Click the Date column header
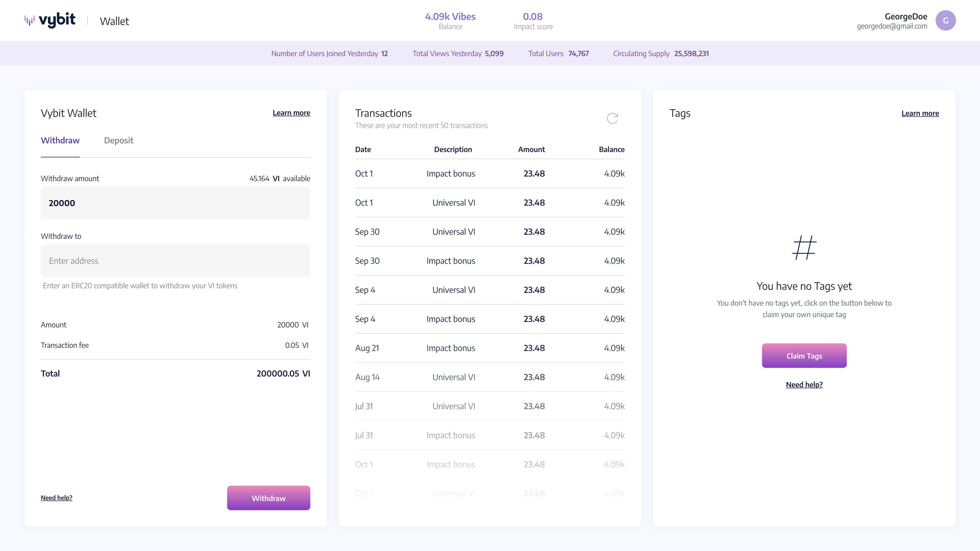This screenshot has width=980, height=551. pyautogui.click(x=363, y=149)
